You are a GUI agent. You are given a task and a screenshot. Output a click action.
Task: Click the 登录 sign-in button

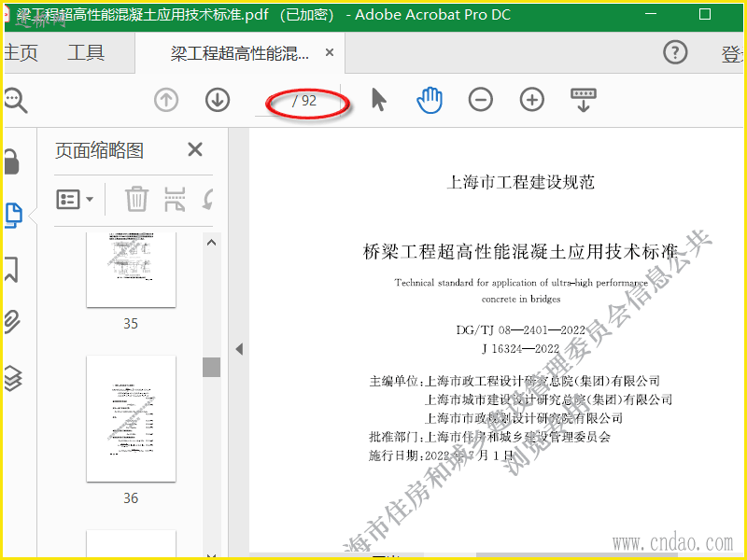[x=733, y=54]
